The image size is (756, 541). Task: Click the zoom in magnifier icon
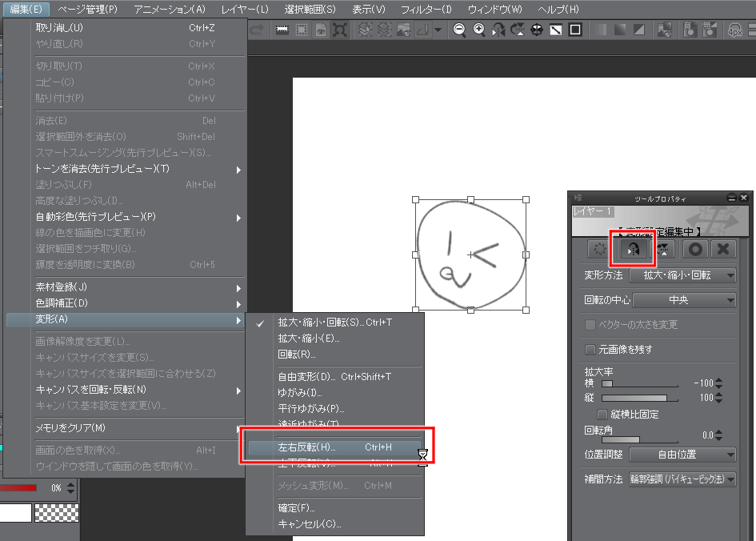pos(479,30)
